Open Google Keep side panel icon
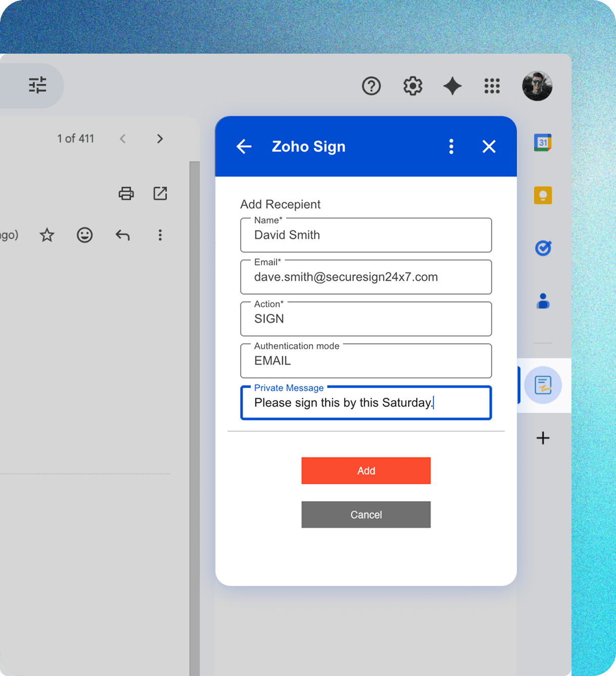The width and height of the screenshot is (616, 676). point(543,195)
